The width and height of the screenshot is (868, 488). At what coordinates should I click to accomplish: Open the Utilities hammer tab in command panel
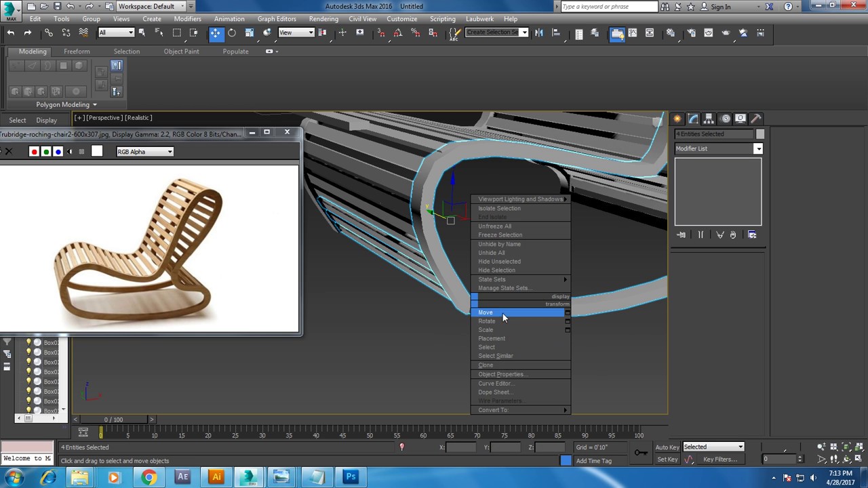click(756, 119)
